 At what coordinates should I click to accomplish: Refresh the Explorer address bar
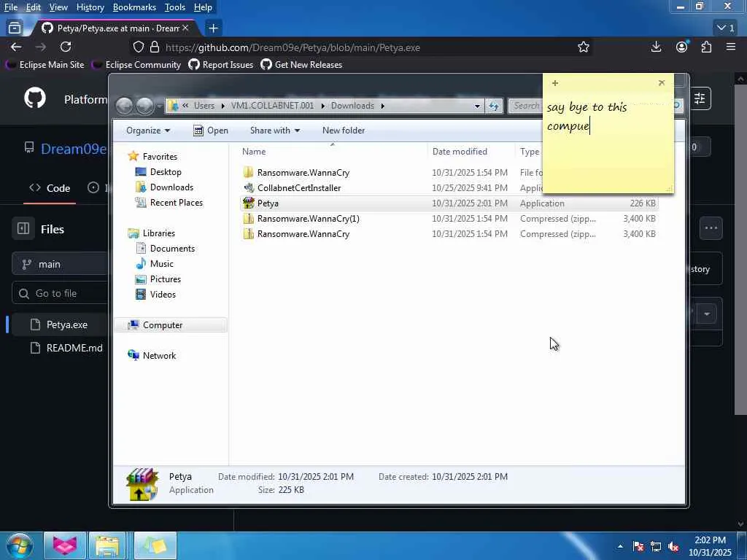click(494, 106)
